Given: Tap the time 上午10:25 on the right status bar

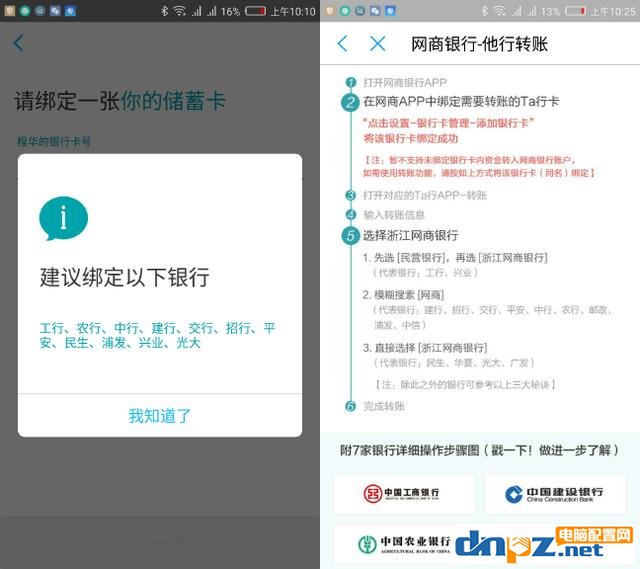Looking at the screenshot, I should coord(613,11).
